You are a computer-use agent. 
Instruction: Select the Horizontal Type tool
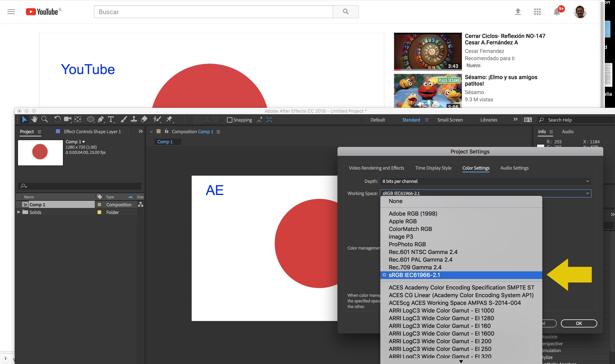pos(111,120)
